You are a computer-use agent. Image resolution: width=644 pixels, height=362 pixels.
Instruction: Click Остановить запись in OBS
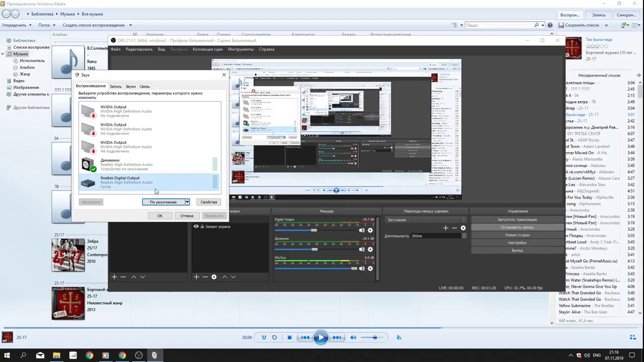(x=517, y=227)
